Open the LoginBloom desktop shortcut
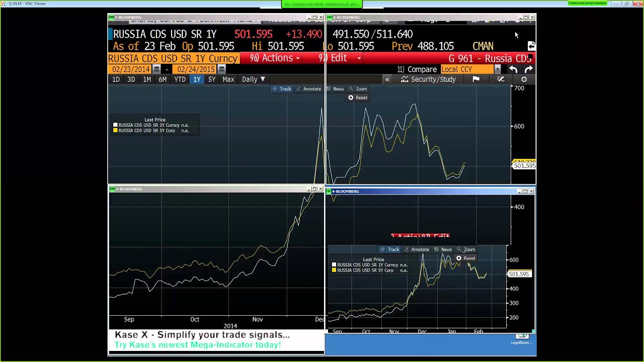 [522, 338]
